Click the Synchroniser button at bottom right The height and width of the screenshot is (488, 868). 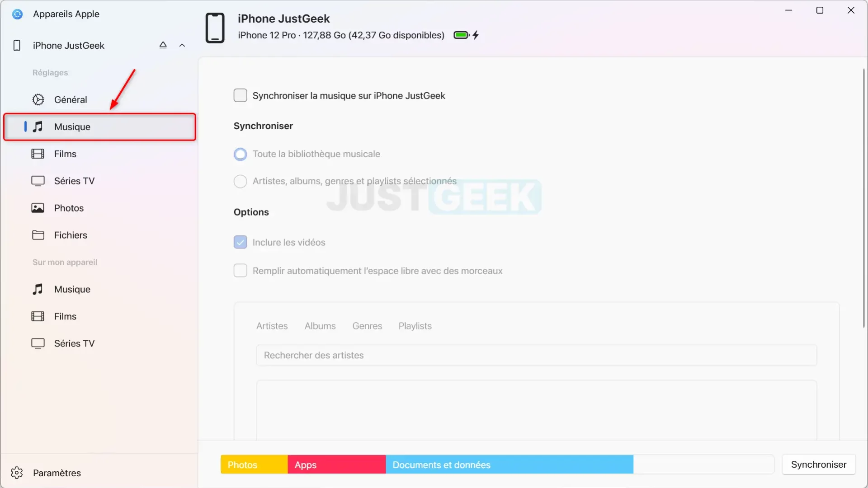(x=819, y=464)
